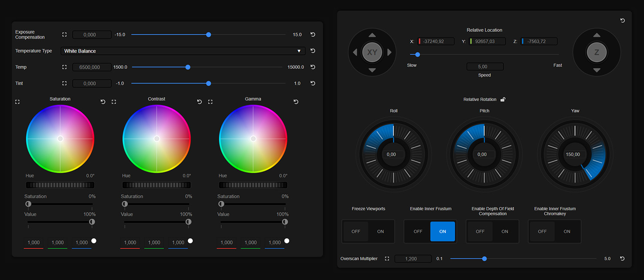Turn Freeze Viewports ON
The width and height of the screenshot is (644, 280).
click(x=380, y=232)
